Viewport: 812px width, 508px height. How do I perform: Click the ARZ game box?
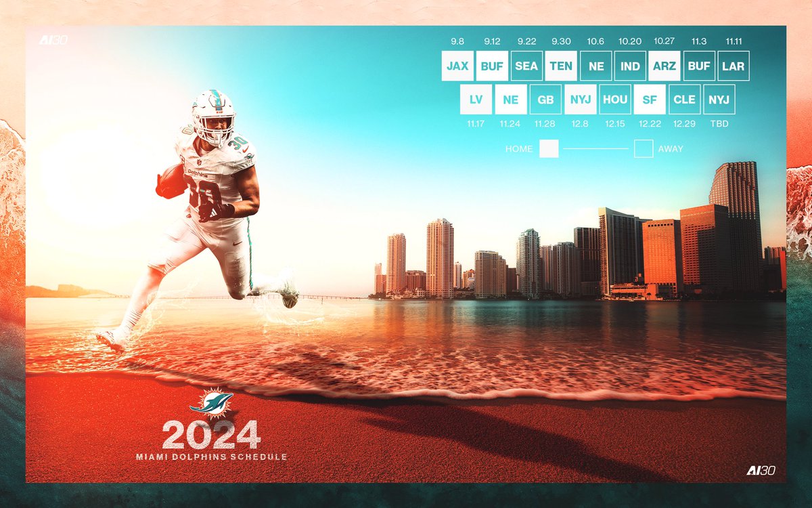pyautogui.click(x=664, y=66)
